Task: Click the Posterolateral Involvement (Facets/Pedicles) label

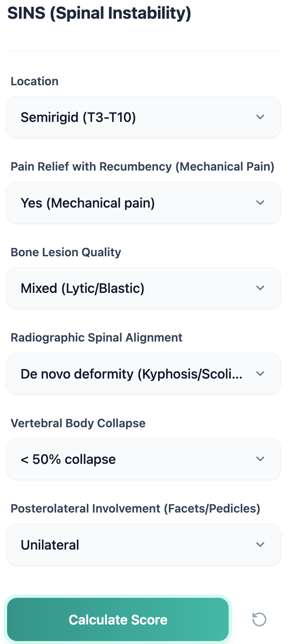Action: click(135, 508)
